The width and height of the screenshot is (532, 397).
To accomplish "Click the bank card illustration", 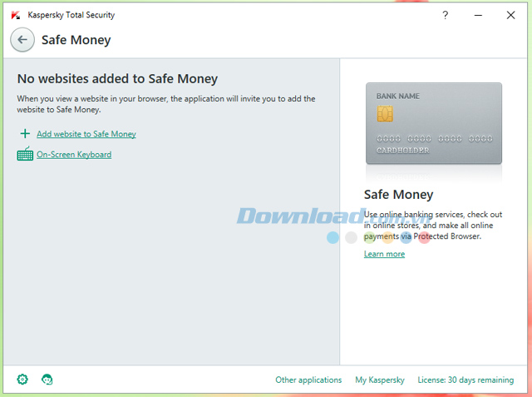I will coord(434,123).
